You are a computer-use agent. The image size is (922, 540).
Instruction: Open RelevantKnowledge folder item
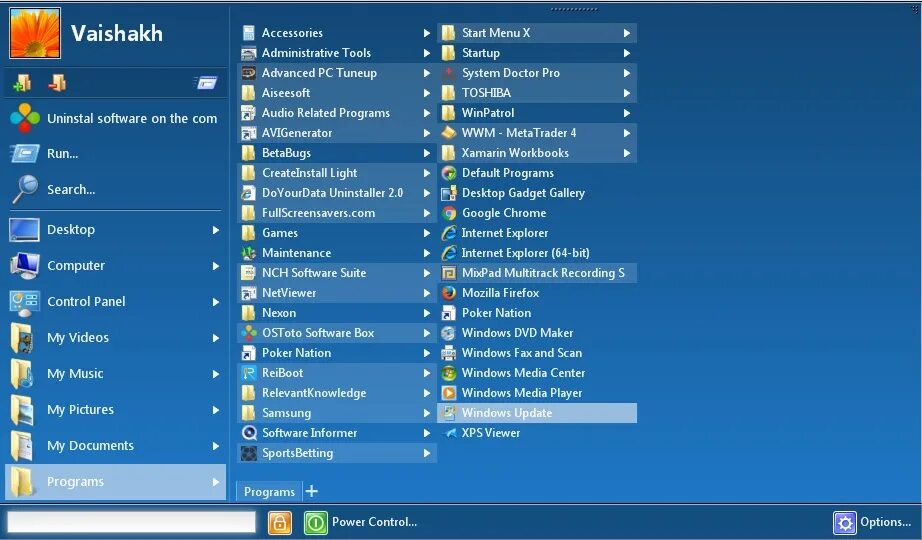tap(336, 393)
